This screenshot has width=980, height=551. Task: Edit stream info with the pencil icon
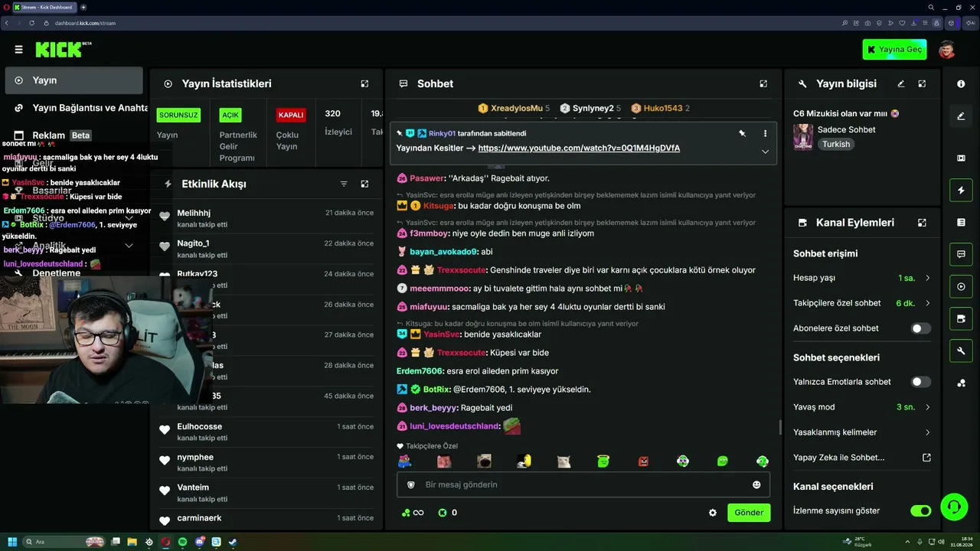901,83
